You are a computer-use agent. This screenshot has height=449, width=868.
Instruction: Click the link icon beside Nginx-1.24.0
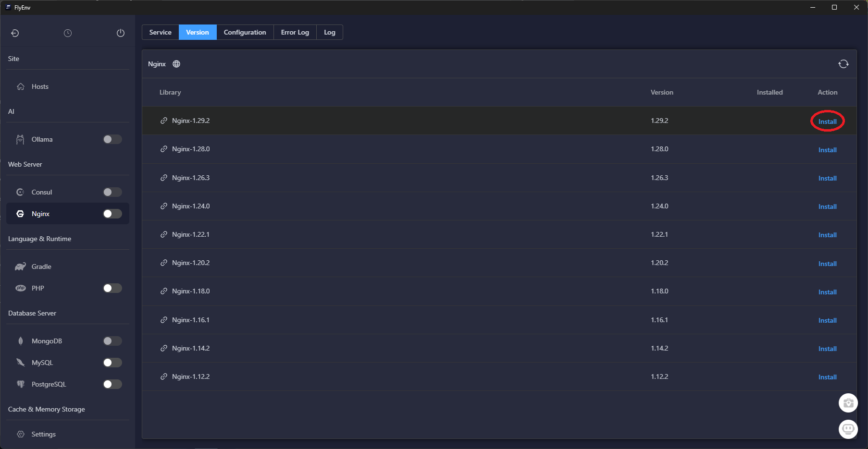(164, 206)
